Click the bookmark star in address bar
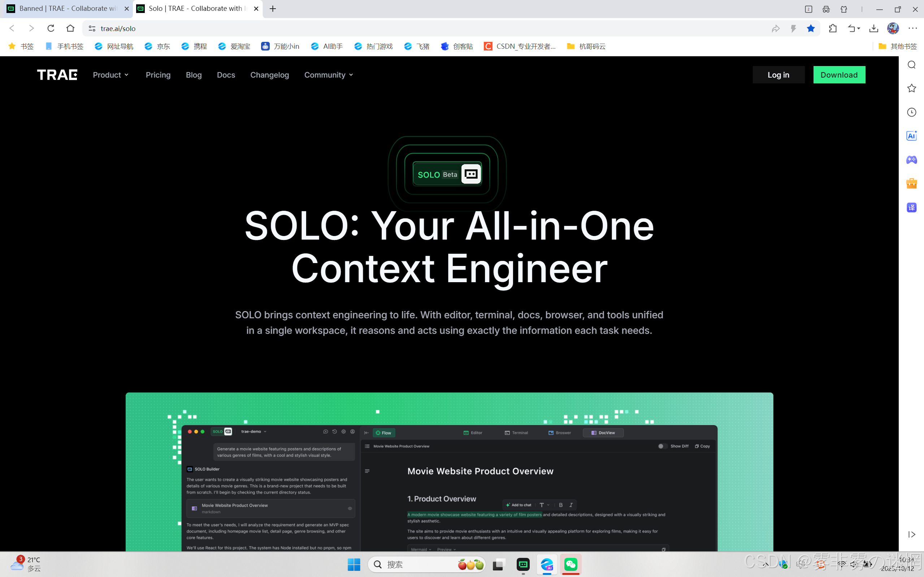 (x=811, y=28)
